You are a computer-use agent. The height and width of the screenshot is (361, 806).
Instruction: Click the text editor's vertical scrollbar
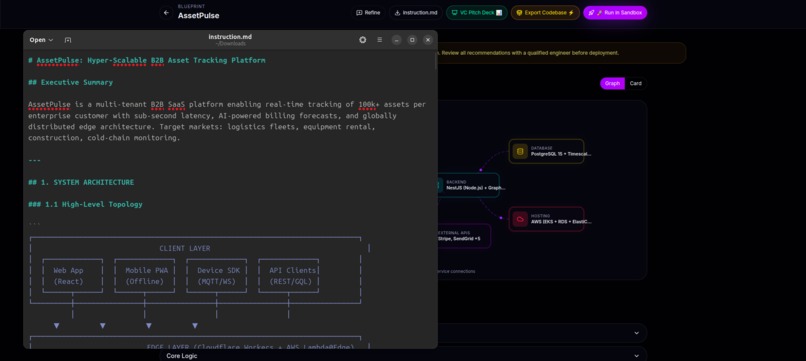coord(436,61)
